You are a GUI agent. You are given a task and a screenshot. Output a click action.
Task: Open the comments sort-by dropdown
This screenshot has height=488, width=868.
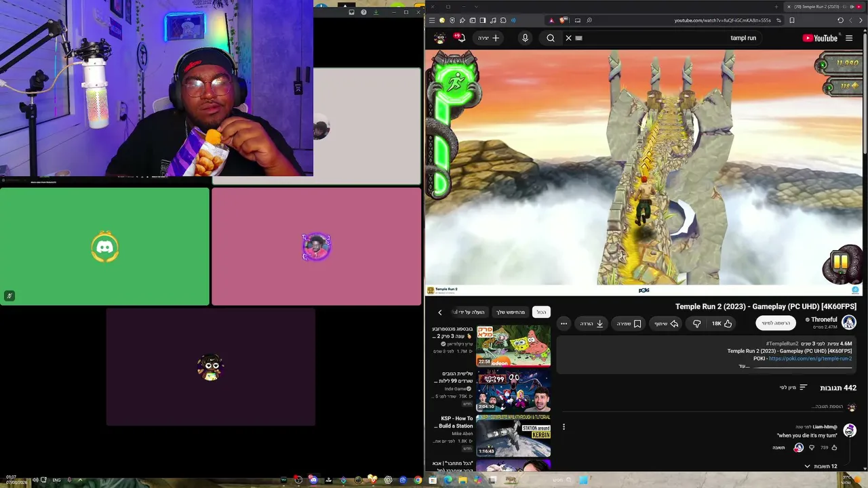tap(793, 388)
